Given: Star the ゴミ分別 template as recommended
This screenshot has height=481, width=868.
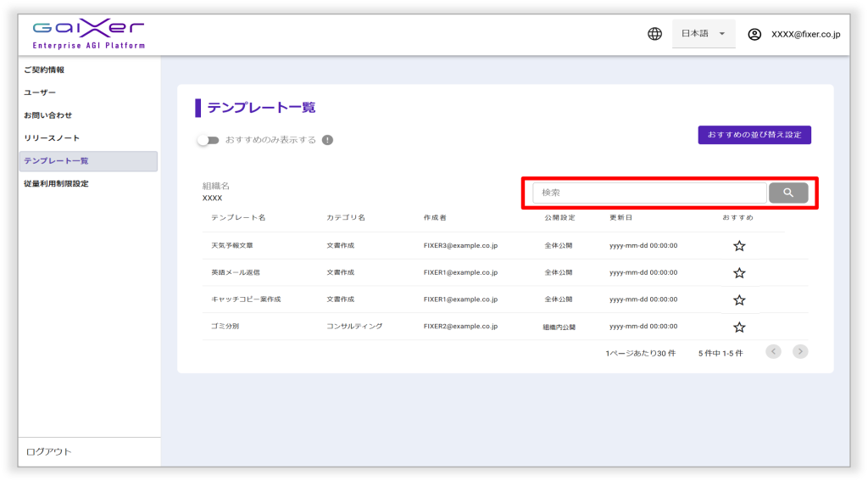Looking at the screenshot, I should (739, 327).
